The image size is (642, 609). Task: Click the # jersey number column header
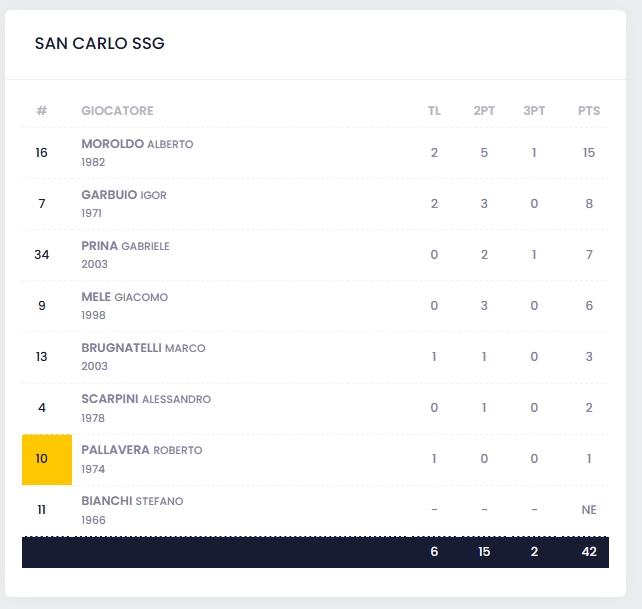(x=42, y=111)
